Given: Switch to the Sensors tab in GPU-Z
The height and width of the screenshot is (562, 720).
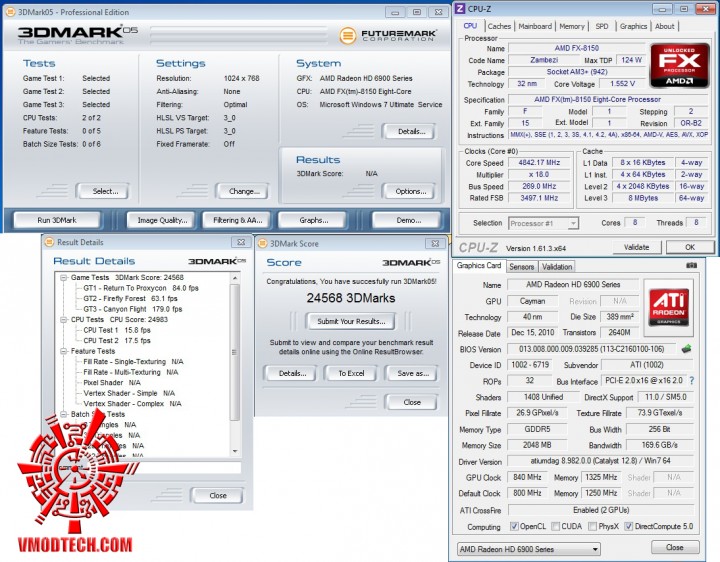Looking at the screenshot, I should pyautogui.click(x=522, y=267).
